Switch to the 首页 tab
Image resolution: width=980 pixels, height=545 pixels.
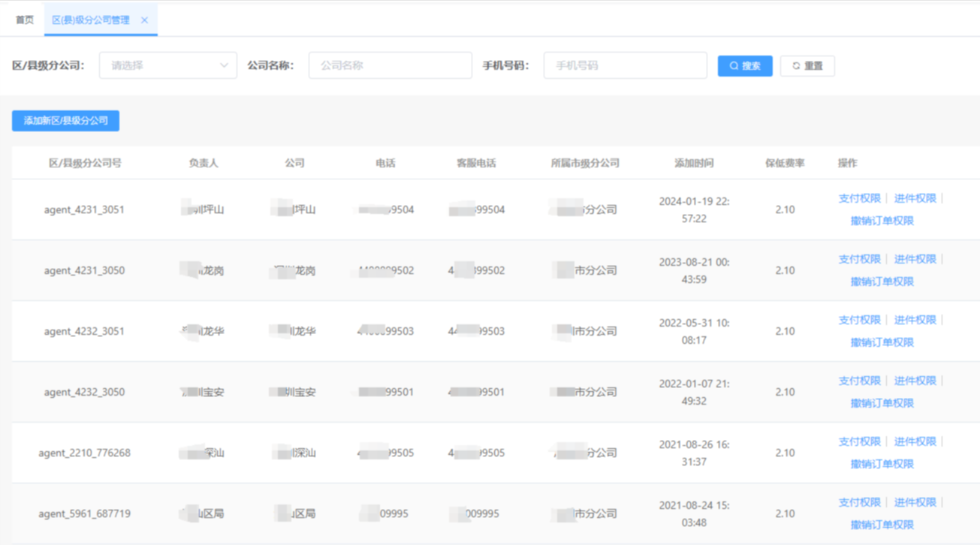(25, 20)
